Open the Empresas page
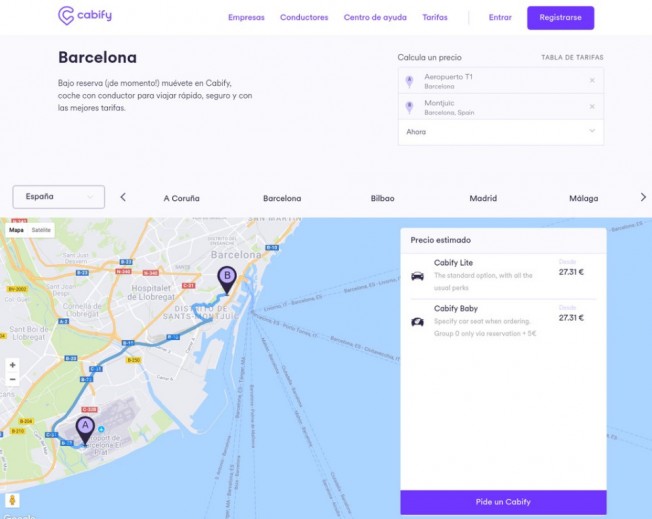Screen dimensions: 652x519 [246, 17]
